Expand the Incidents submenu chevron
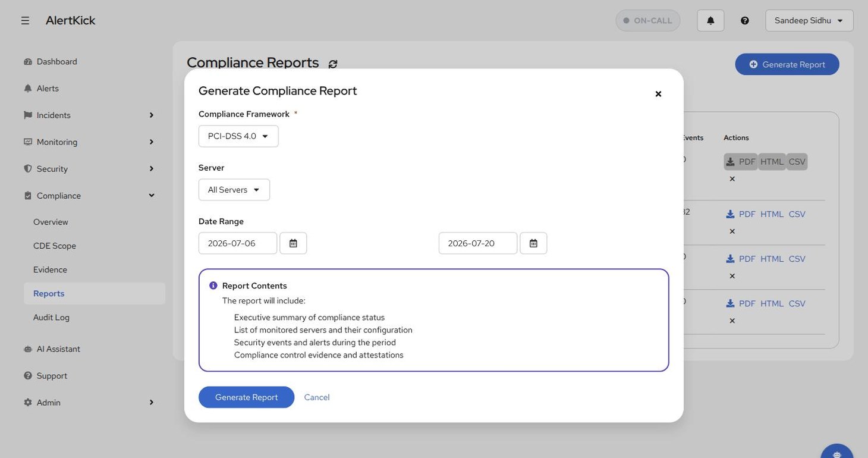The width and height of the screenshot is (868, 458). 151,115
